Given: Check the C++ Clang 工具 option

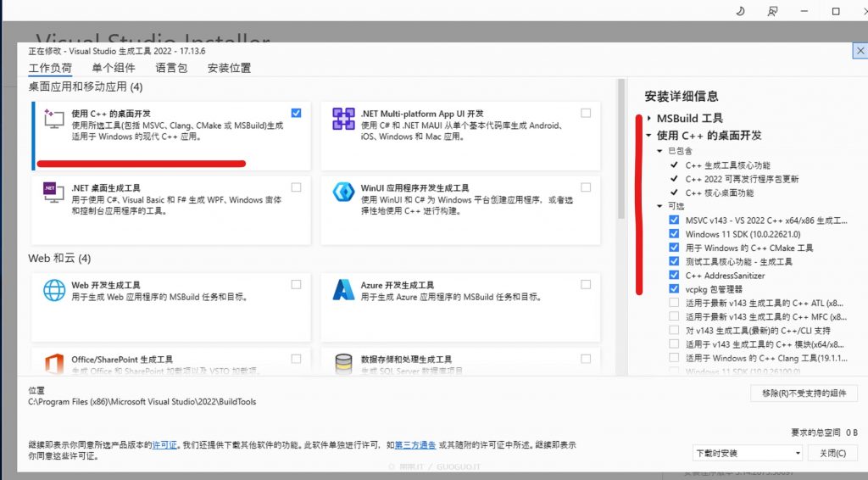Looking at the screenshot, I should point(674,358).
